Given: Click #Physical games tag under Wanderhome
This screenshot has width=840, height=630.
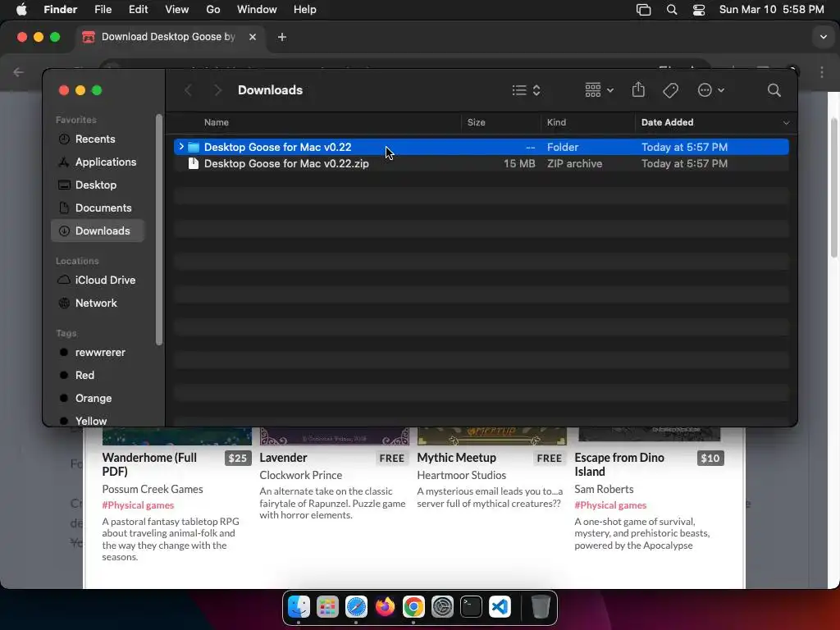Looking at the screenshot, I should pos(138,505).
